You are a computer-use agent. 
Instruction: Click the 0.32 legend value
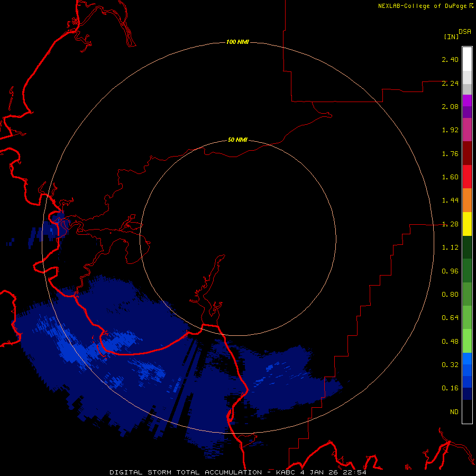[x=450, y=365]
